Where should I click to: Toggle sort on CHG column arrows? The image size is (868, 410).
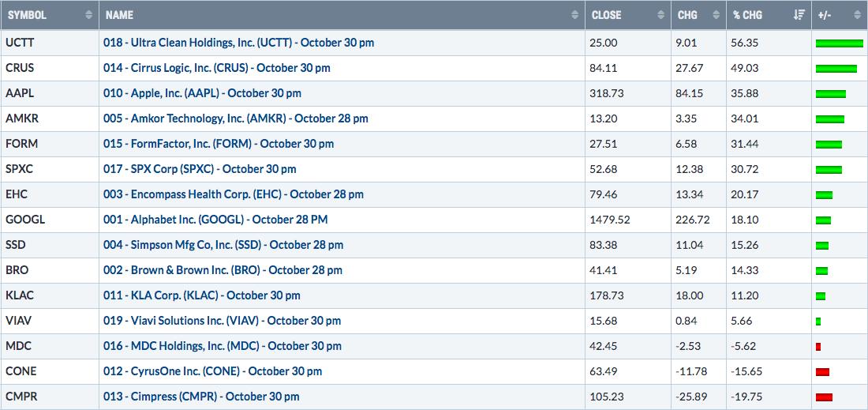[716, 16]
